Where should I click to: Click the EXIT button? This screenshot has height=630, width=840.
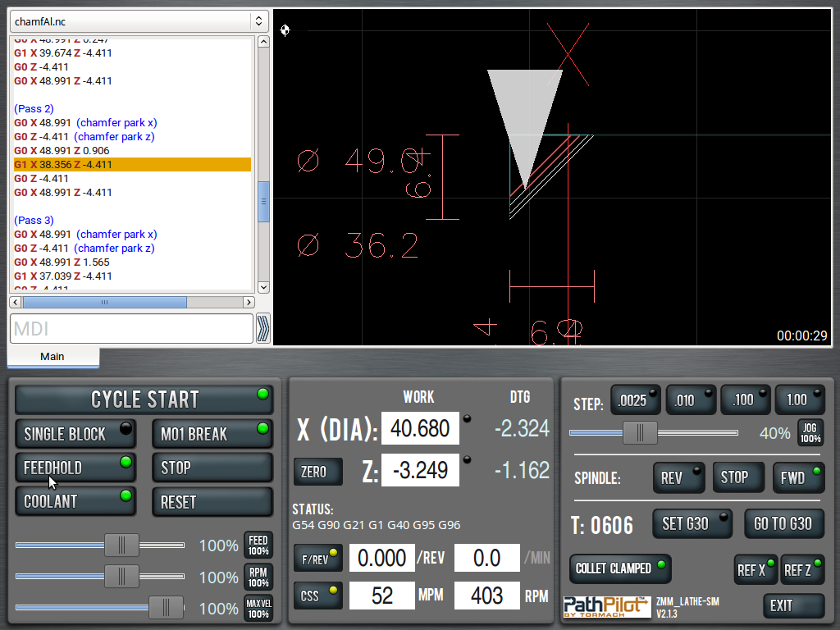793,606
